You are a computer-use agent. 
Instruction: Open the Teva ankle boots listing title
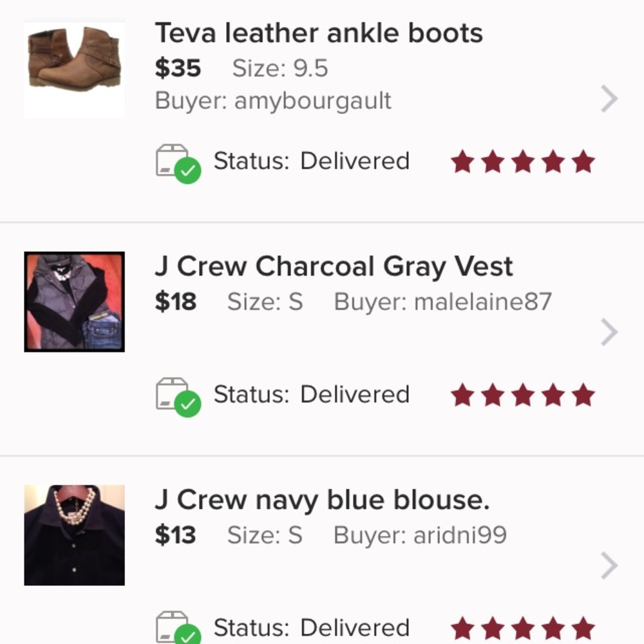[x=319, y=33]
